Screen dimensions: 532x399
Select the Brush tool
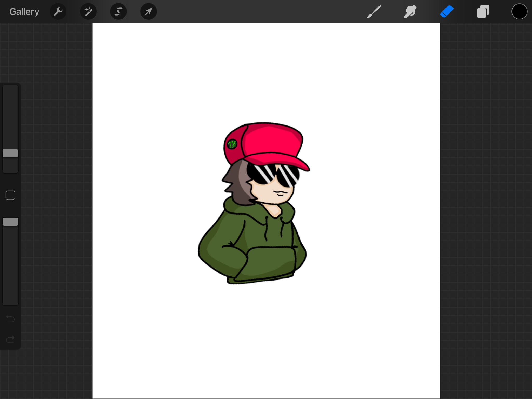[374, 12]
